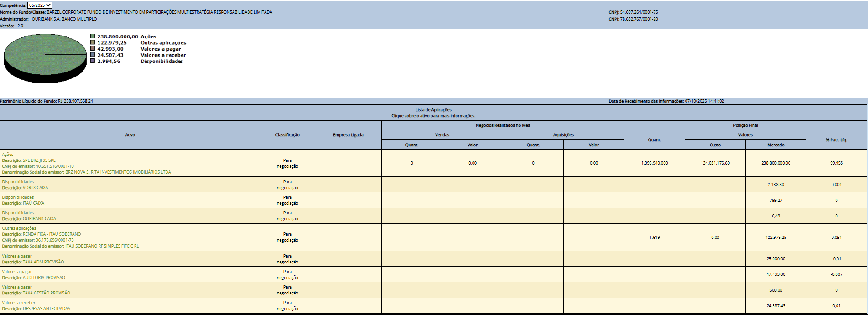This screenshot has height=315, width=868.
Task: Select the 122.979,25 market value cell
Action: pyautogui.click(x=776, y=237)
